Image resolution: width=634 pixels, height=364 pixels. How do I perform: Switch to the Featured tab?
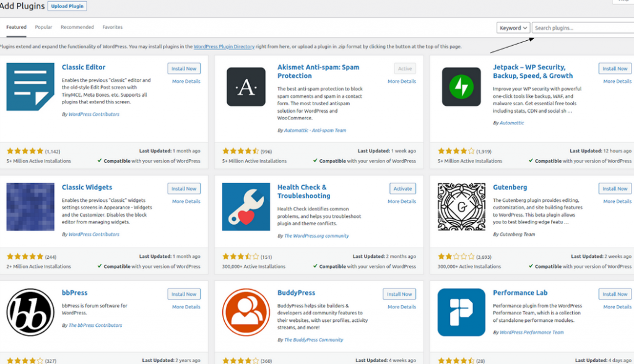(16, 27)
